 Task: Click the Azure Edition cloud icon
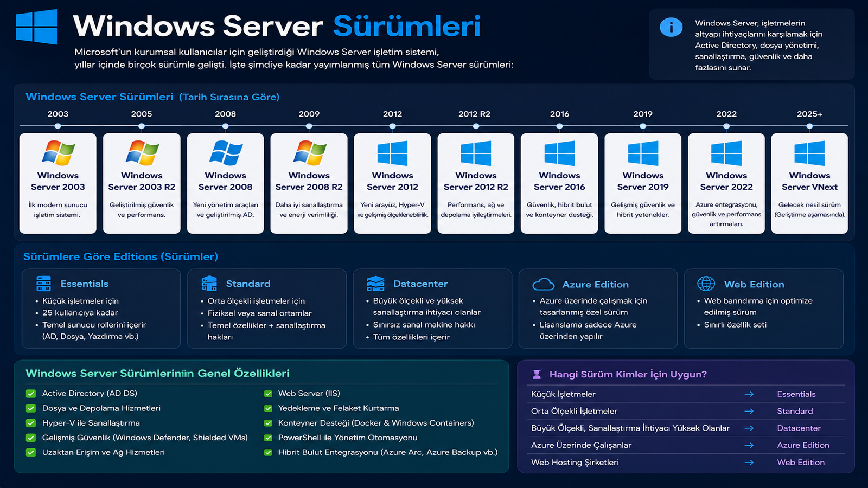[x=543, y=284]
